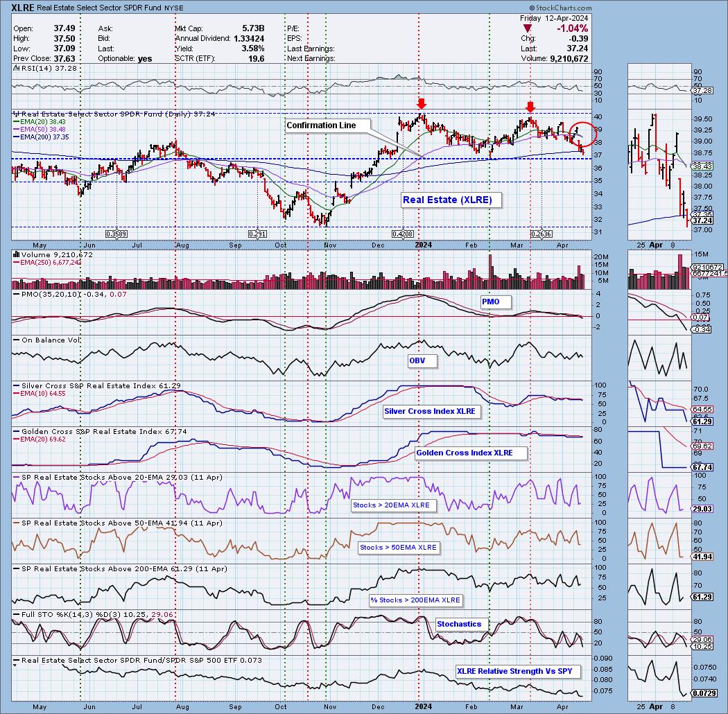Click the Stochastics annotation box
The height and width of the screenshot is (714, 728).
point(462,624)
